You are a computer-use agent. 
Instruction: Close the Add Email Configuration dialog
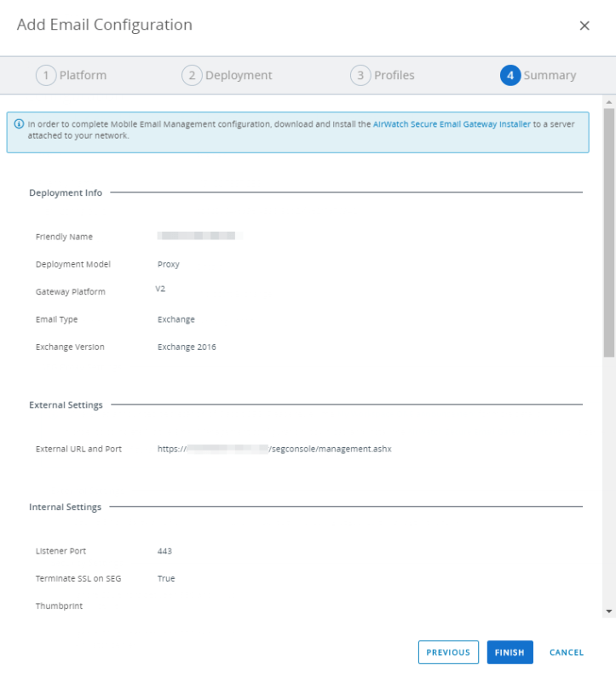point(584,26)
